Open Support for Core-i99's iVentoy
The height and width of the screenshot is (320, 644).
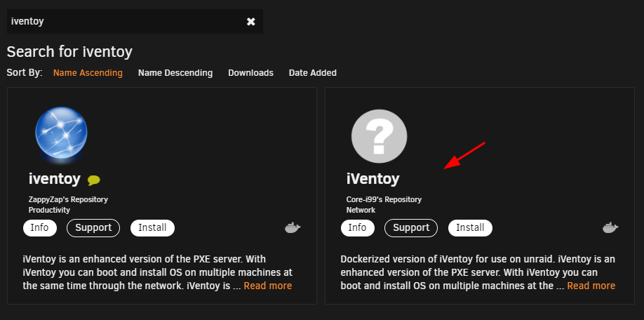coord(411,228)
